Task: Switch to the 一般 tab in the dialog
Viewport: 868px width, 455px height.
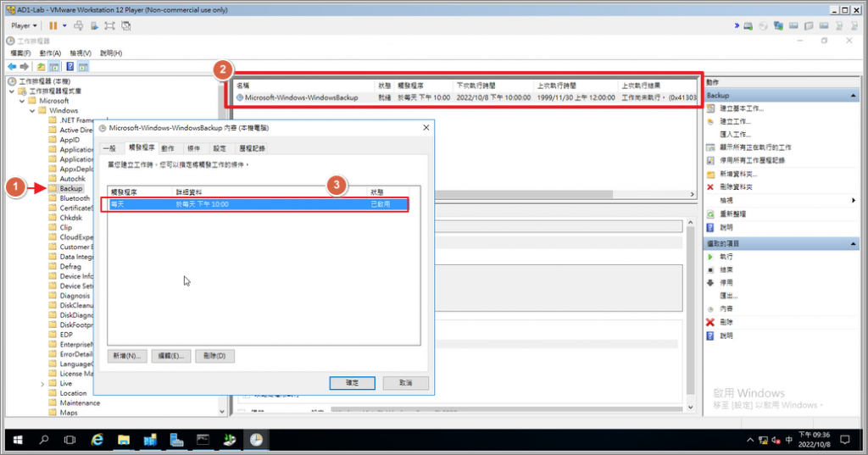Action: [x=109, y=148]
